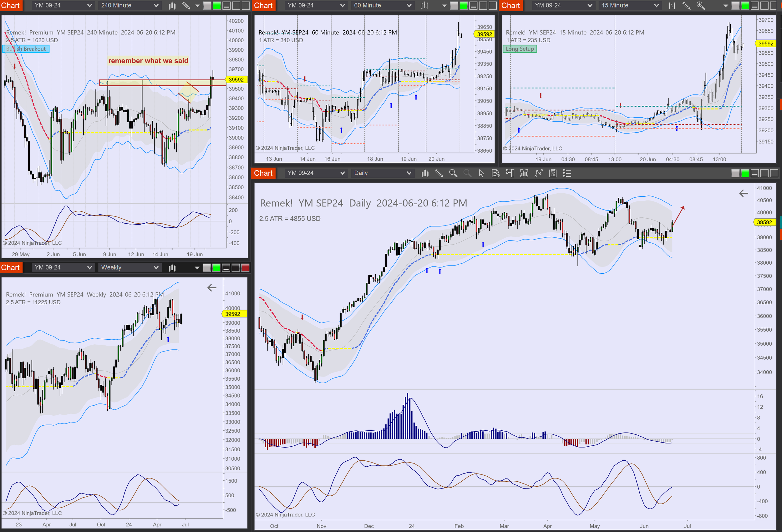Click the left arrow button on the Daily chart
Screen dimensions: 782x532
(744, 194)
